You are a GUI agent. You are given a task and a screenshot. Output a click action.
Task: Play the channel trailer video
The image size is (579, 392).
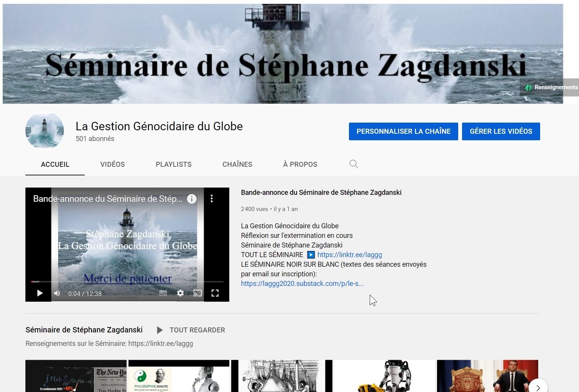pos(40,293)
